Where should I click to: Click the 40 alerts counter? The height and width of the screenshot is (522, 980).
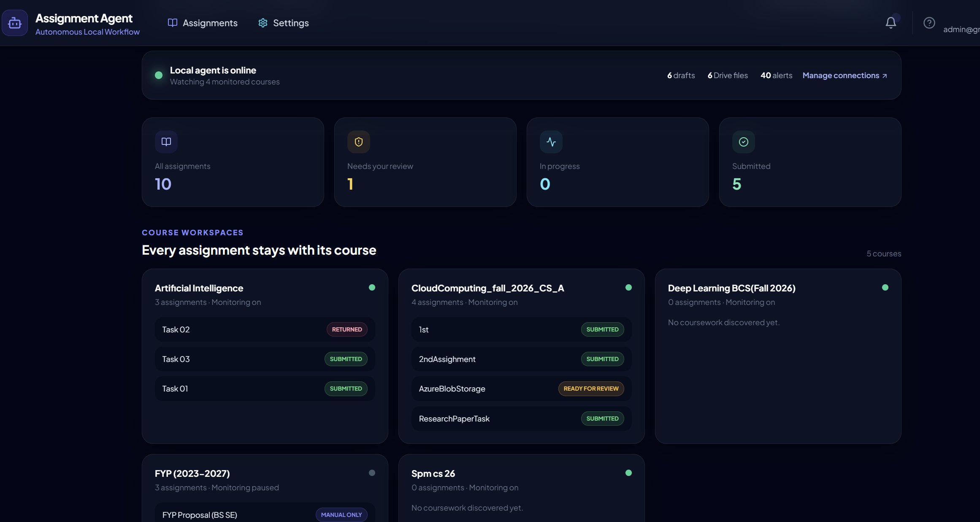click(x=776, y=75)
